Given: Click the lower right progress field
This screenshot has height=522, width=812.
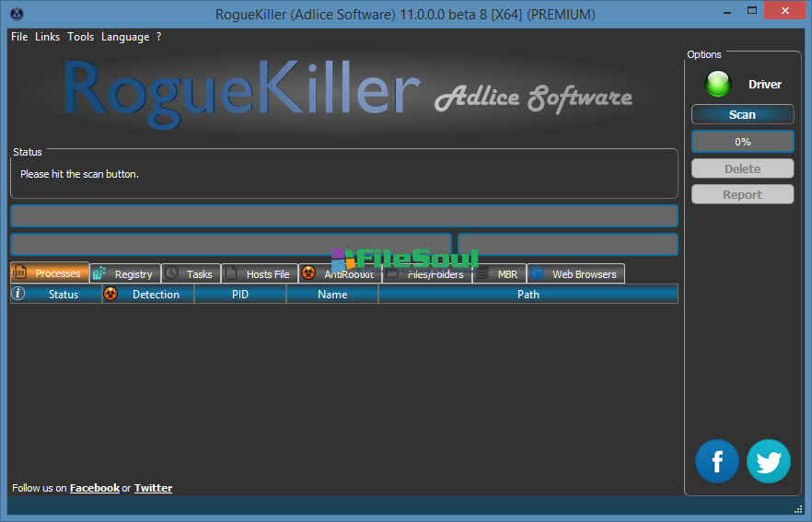Looking at the screenshot, I should pyautogui.click(x=568, y=245).
